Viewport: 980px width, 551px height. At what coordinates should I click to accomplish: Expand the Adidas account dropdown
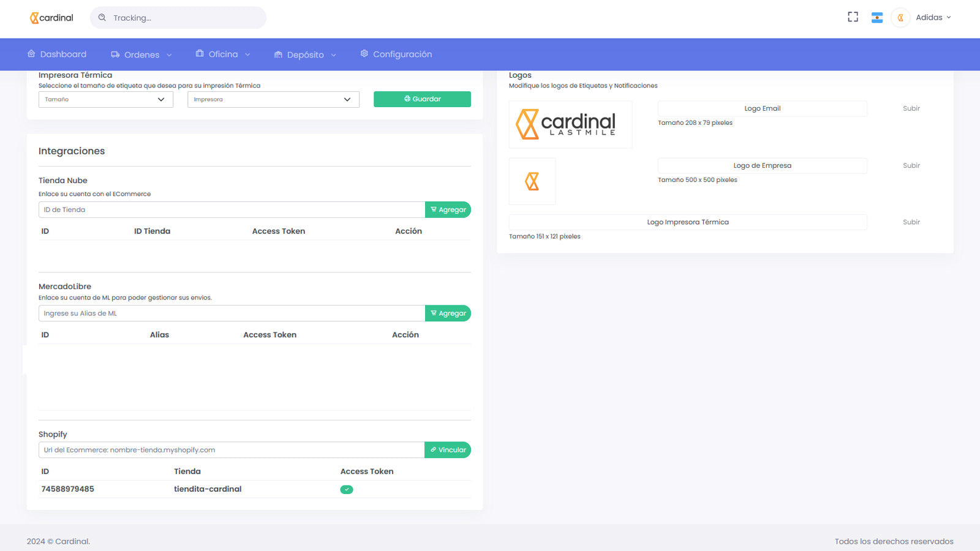[x=932, y=17]
